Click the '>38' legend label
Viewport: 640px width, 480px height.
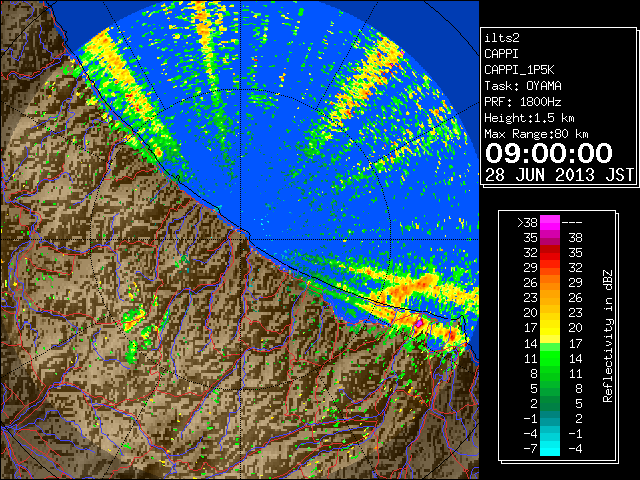527,222
